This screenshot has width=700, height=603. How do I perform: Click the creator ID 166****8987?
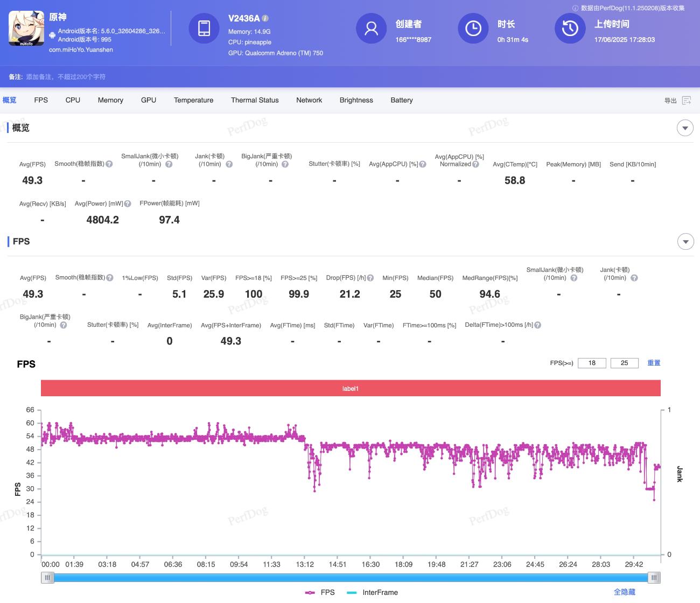point(414,39)
